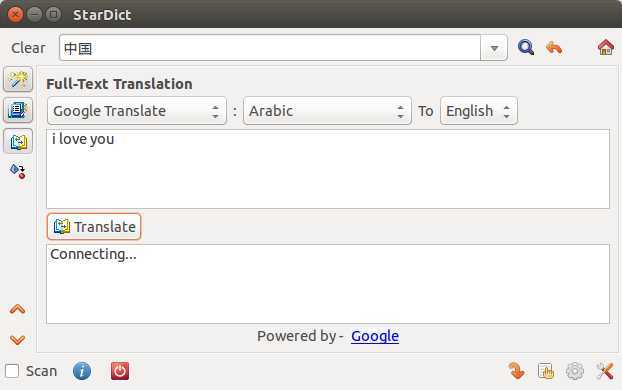Click the Translate button
The height and width of the screenshot is (390, 622).
[94, 227]
